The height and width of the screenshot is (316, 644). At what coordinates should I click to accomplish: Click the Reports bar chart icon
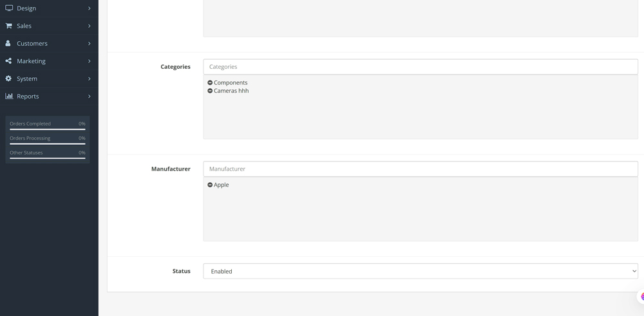[x=9, y=96]
